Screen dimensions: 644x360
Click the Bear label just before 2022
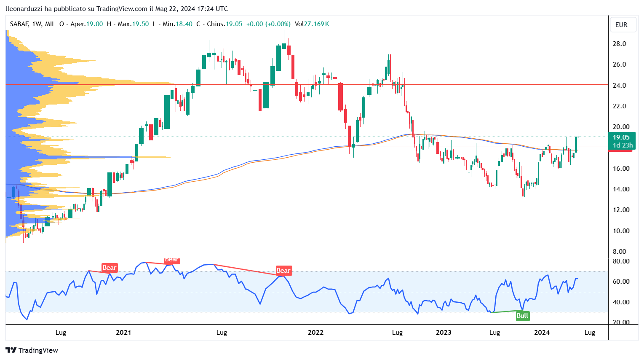coord(283,271)
